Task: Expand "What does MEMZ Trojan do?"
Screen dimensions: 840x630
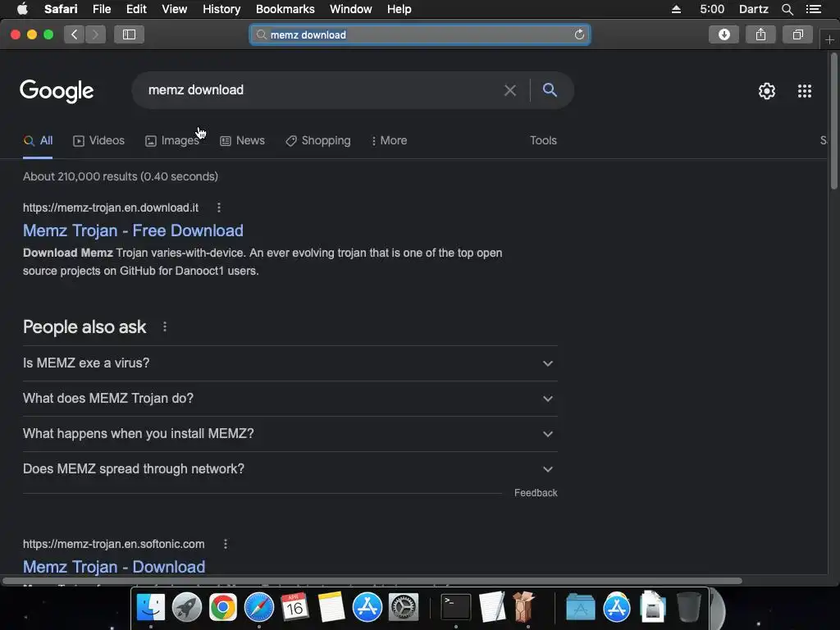Action: pyautogui.click(x=290, y=399)
